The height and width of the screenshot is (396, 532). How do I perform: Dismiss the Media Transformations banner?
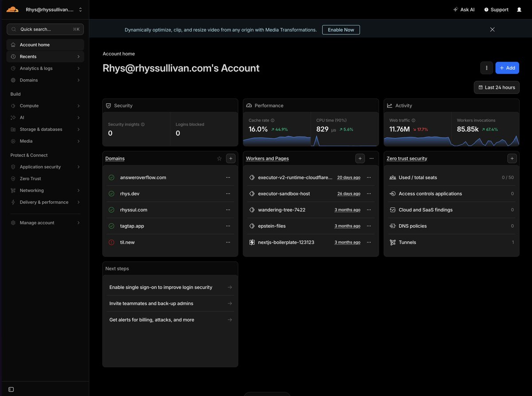pyautogui.click(x=492, y=30)
